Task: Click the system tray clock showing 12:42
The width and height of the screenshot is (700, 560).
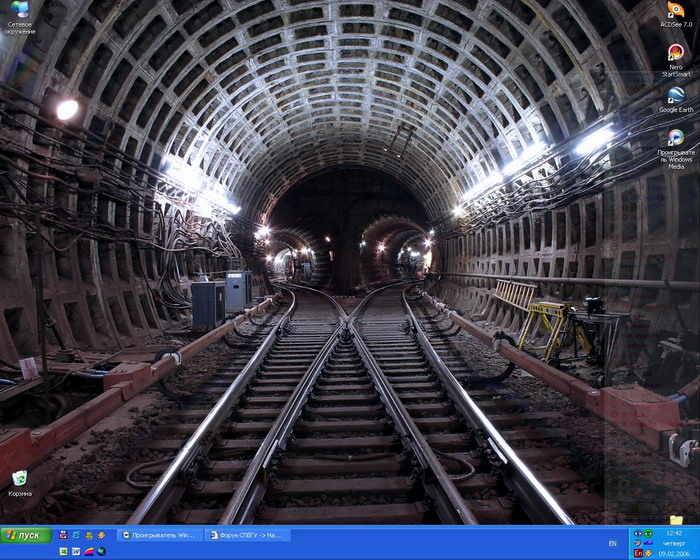Action: pyautogui.click(x=674, y=534)
